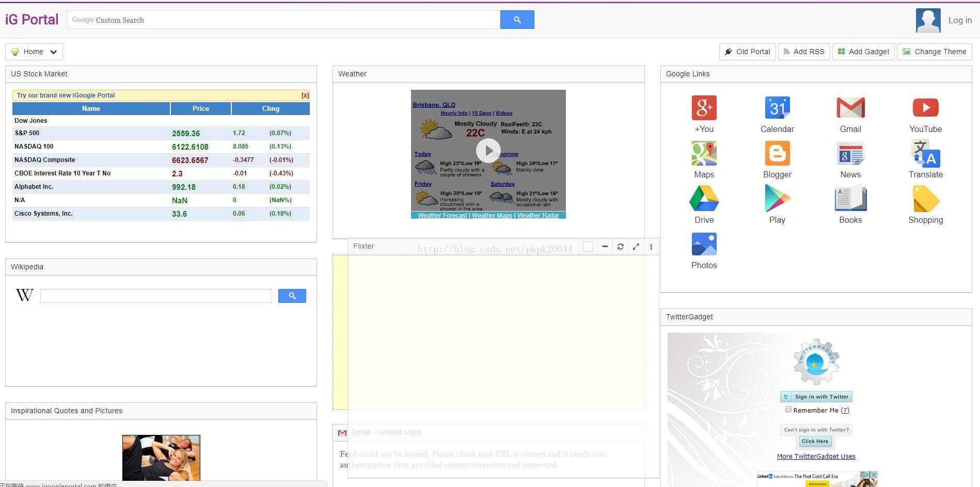Screen dimensions: 980x487
Task: Open the iG Portal logo link
Action: 32,20
